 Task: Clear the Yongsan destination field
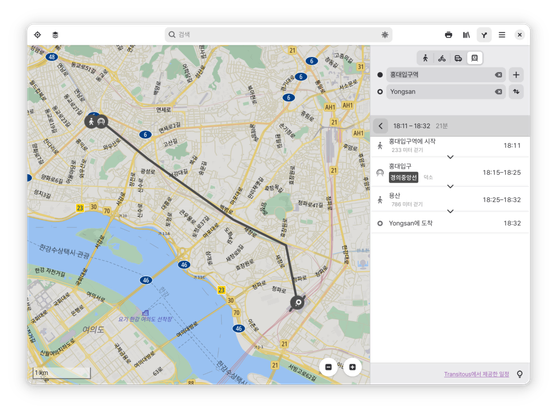point(498,92)
